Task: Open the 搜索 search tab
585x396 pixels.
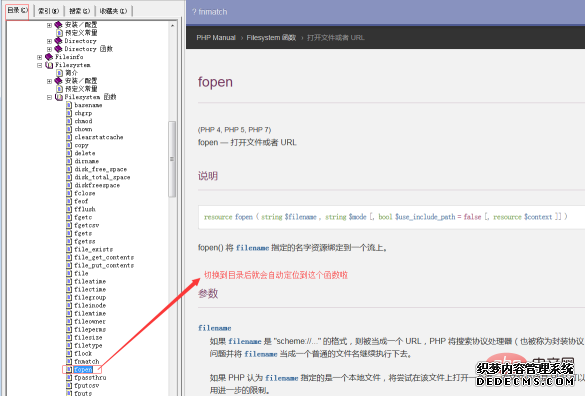Action: click(79, 11)
